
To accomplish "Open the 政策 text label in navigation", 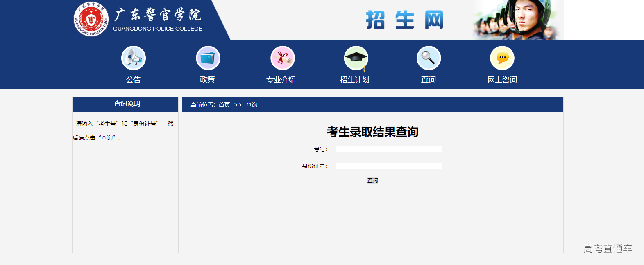I will click(207, 80).
